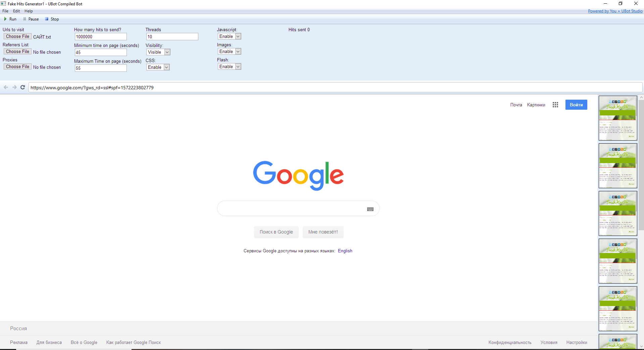Click the Run play icon
The image size is (644, 350).
5,19
